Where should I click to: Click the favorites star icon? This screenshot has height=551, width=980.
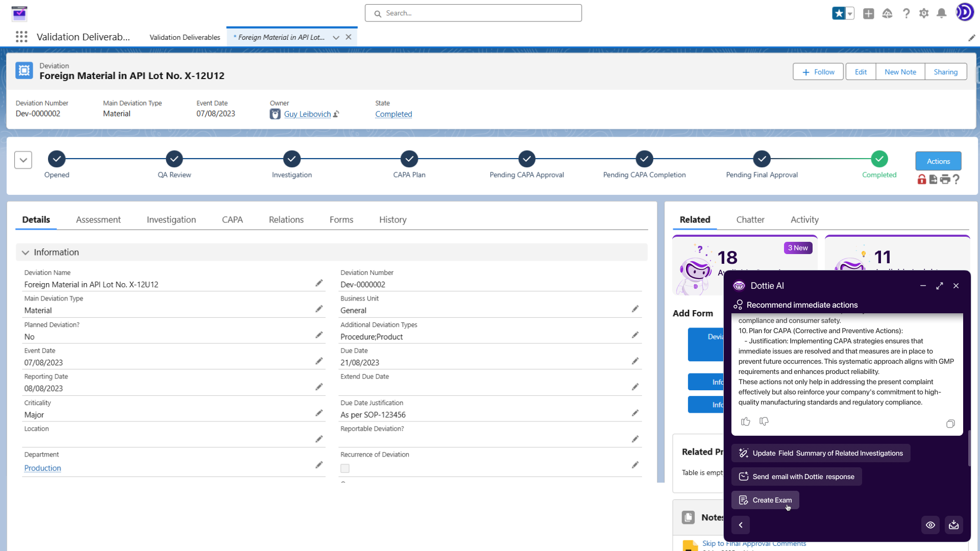tap(840, 13)
